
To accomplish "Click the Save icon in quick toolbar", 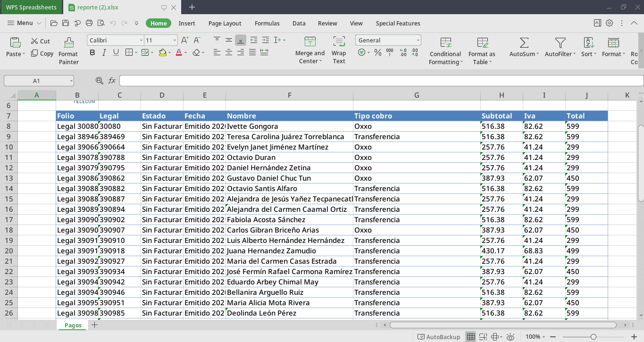I will tap(66, 23).
